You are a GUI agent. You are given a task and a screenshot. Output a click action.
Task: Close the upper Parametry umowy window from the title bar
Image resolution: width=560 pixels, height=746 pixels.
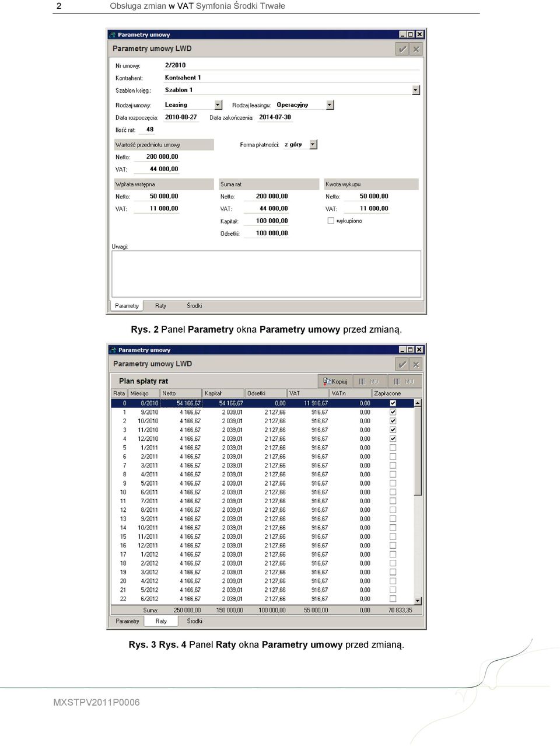419,34
